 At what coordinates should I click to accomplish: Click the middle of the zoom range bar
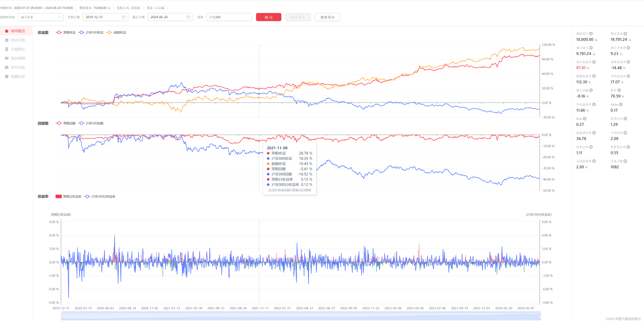click(x=301, y=316)
